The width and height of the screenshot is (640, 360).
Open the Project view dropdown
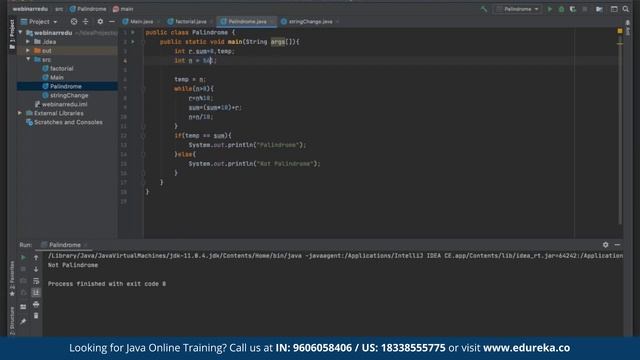[39, 22]
